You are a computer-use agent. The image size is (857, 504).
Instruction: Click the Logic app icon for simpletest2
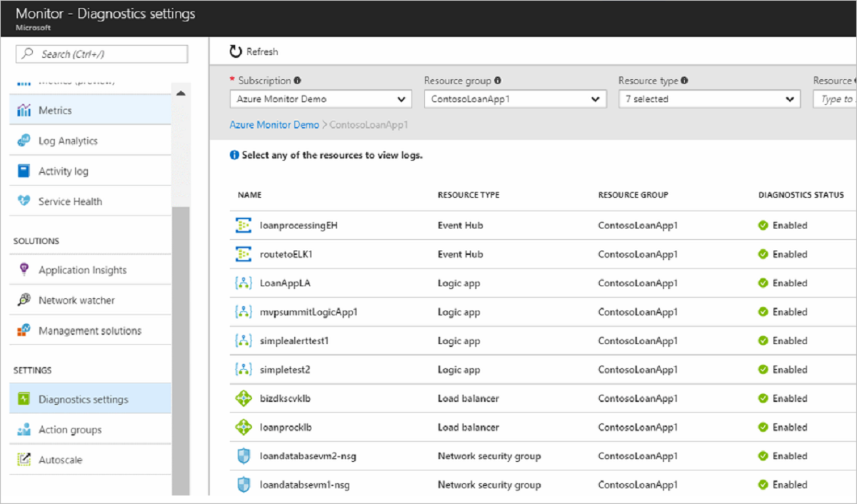click(x=244, y=370)
